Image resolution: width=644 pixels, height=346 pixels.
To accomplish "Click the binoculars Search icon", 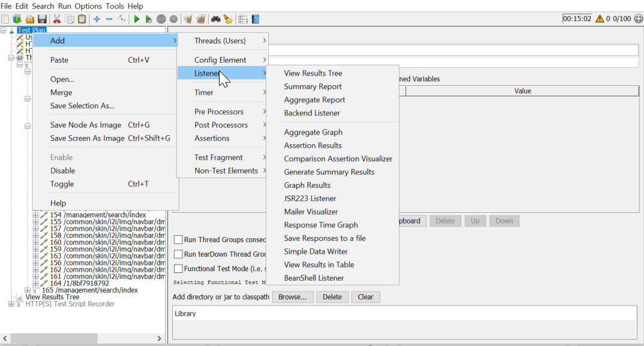I will click(x=216, y=19).
